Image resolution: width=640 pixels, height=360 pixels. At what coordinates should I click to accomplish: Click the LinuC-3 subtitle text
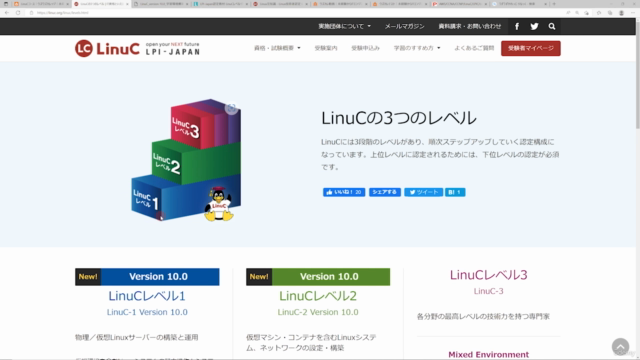(x=489, y=291)
